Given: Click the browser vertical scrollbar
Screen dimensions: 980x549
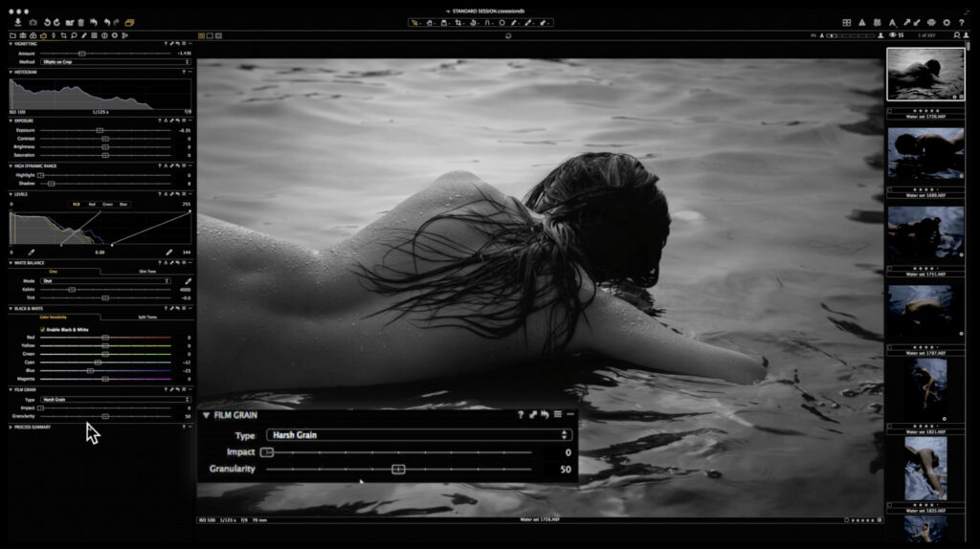Looking at the screenshot, I should coord(969,47).
